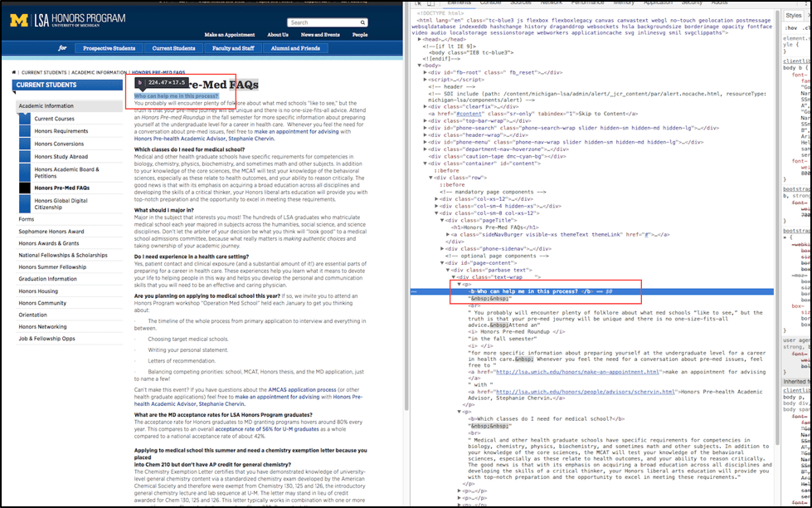
Task: Click the ACADEMIC INFORMATION breadcrumb link
Action: tap(99, 72)
